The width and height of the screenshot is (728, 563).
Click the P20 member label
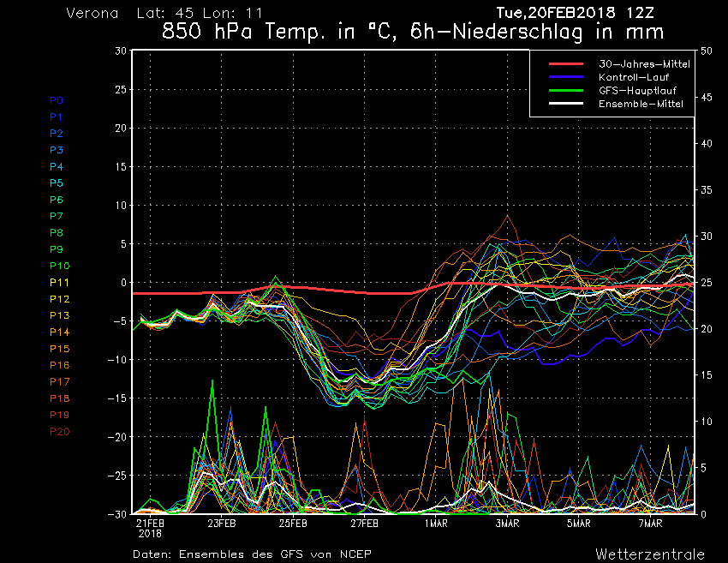click(x=60, y=432)
